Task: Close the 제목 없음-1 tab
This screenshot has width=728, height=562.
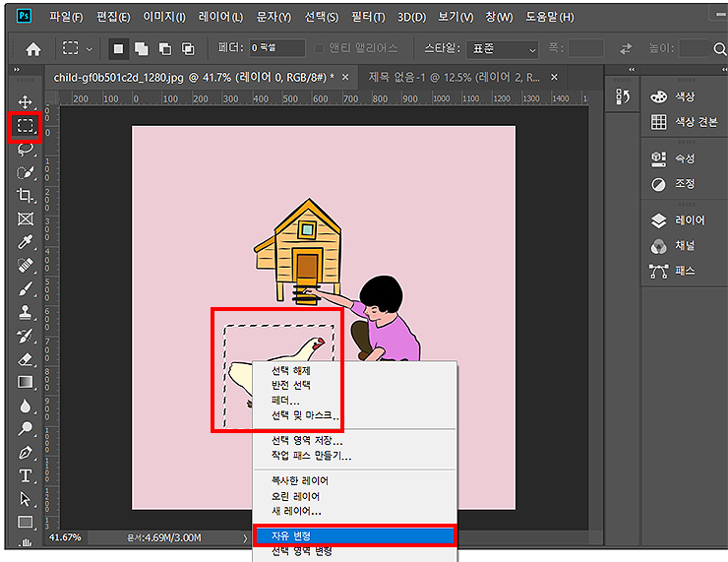Action: [x=554, y=77]
